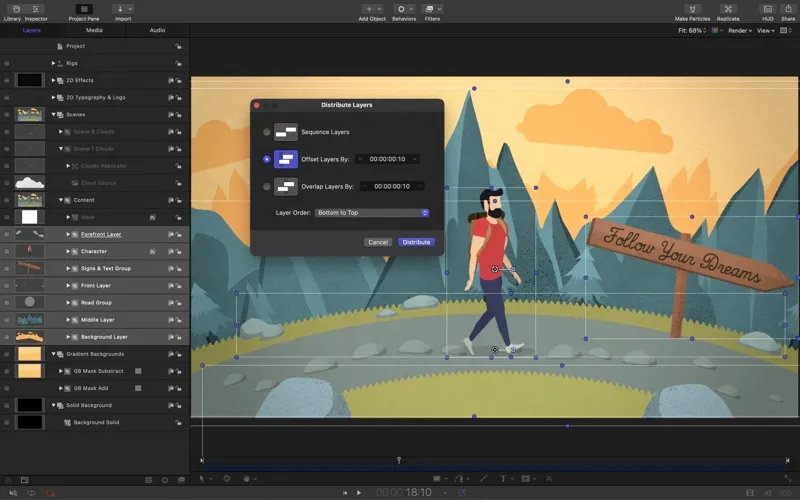
Task: Collapse the Scenes group
Action: tap(53, 115)
